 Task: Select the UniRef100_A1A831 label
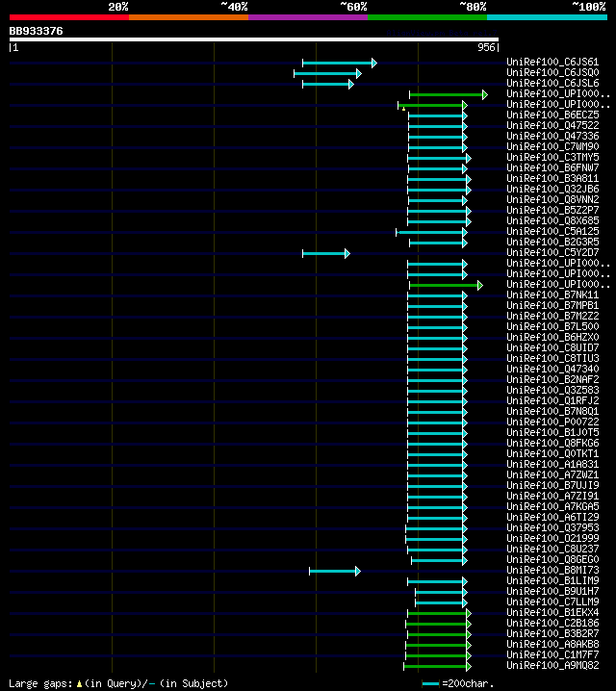pyautogui.click(x=552, y=464)
